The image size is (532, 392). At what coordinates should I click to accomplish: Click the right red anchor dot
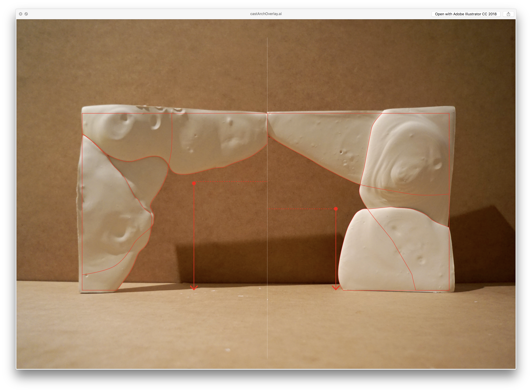336,209
